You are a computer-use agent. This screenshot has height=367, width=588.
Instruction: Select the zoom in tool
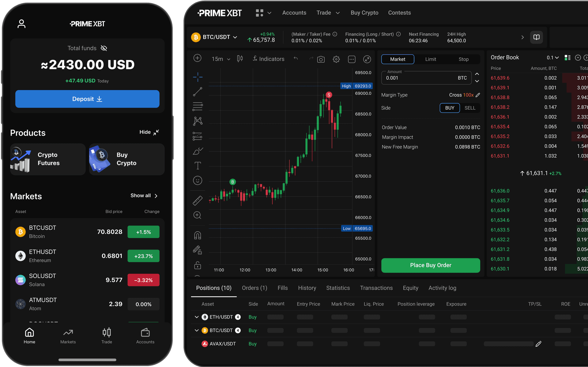tap(198, 215)
